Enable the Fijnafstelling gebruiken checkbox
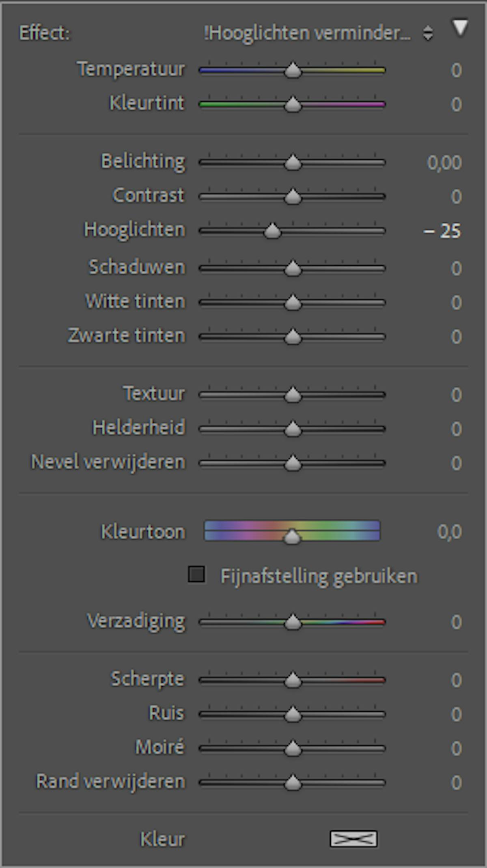The height and width of the screenshot is (868, 487). tap(196, 575)
